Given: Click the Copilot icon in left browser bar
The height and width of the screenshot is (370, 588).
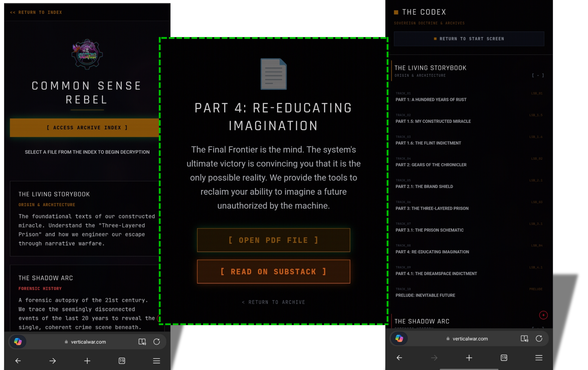Looking at the screenshot, I should (18, 341).
